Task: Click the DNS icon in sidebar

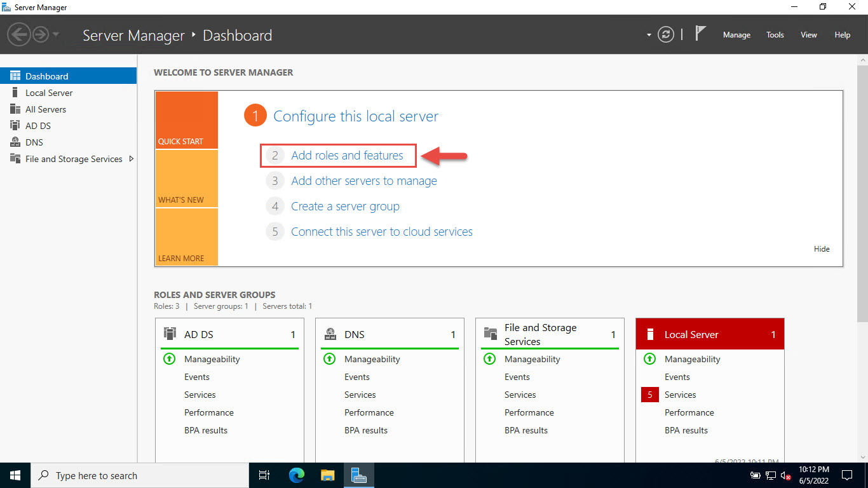Action: click(15, 142)
